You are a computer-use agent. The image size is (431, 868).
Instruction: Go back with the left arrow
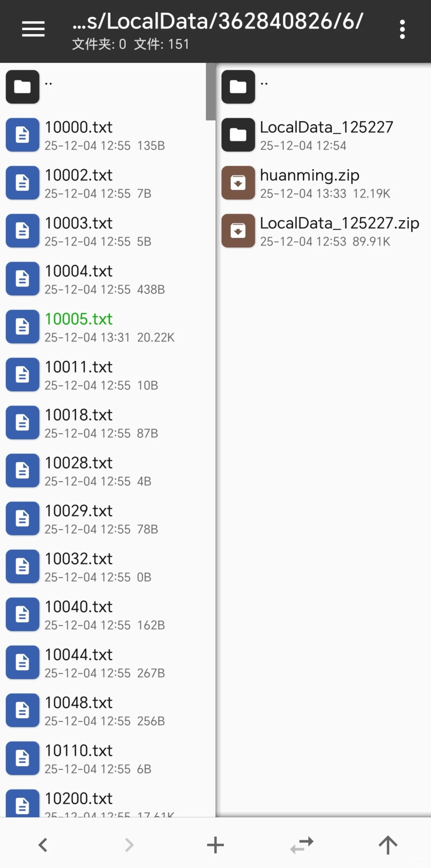[x=43, y=845]
